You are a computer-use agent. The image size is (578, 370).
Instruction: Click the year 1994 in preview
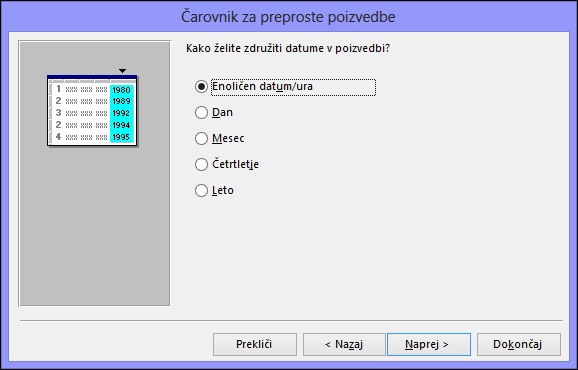[x=121, y=125]
